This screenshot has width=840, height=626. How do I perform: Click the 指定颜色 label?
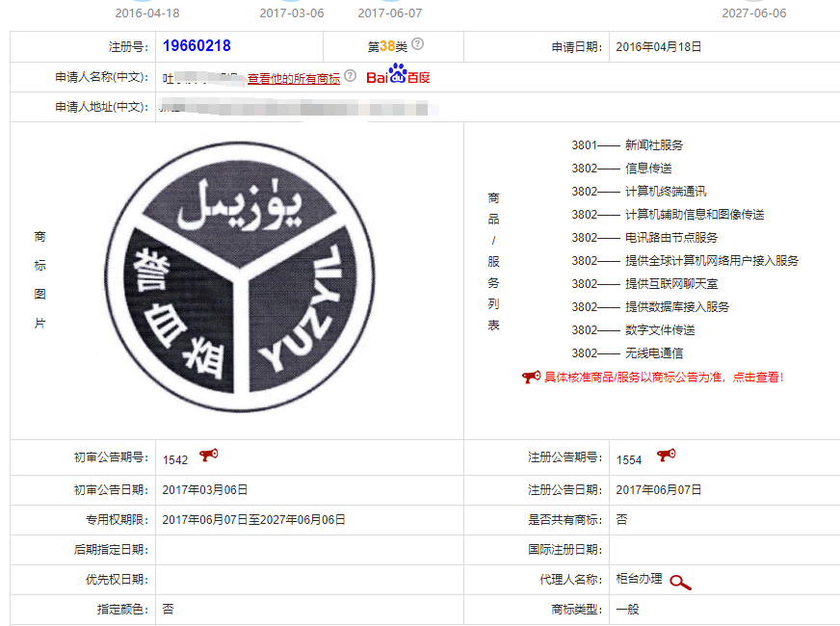122,609
